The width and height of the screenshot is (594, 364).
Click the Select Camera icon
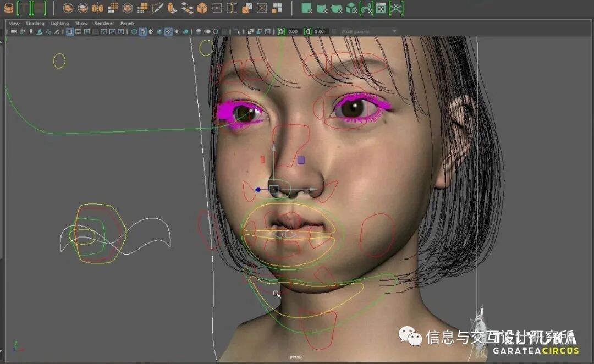(14, 31)
